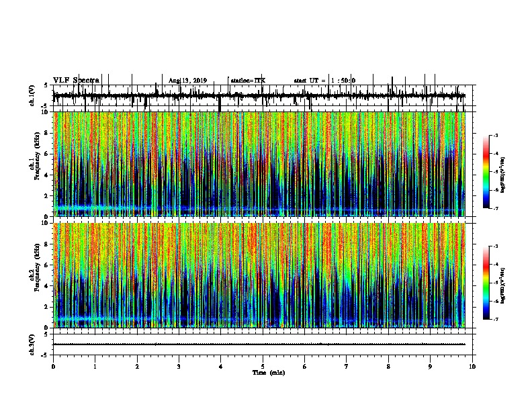This screenshot has width=532, height=411.
Task: Click the "6" kHz tick of ch.2 spectrogram
Action: coord(47,265)
